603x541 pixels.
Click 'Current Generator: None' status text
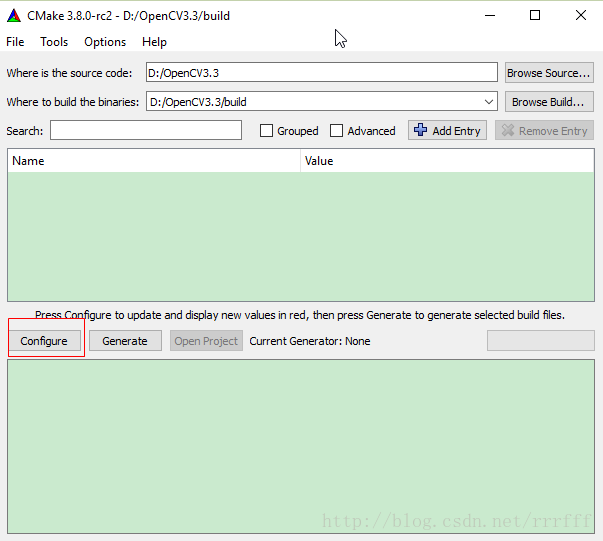point(310,341)
